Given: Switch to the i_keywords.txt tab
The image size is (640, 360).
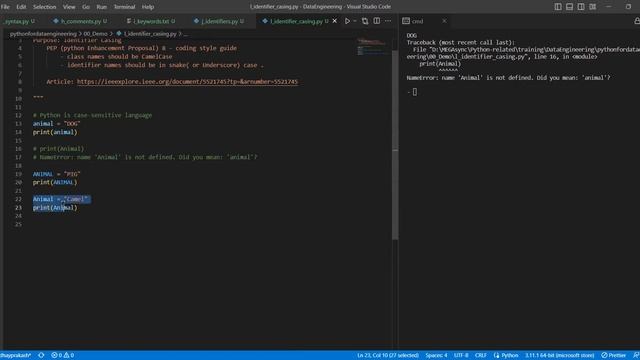Looking at the screenshot, I should [151, 21].
